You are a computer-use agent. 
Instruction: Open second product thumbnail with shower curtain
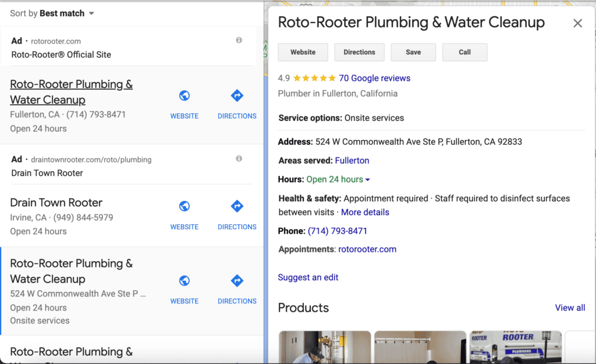click(420, 347)
